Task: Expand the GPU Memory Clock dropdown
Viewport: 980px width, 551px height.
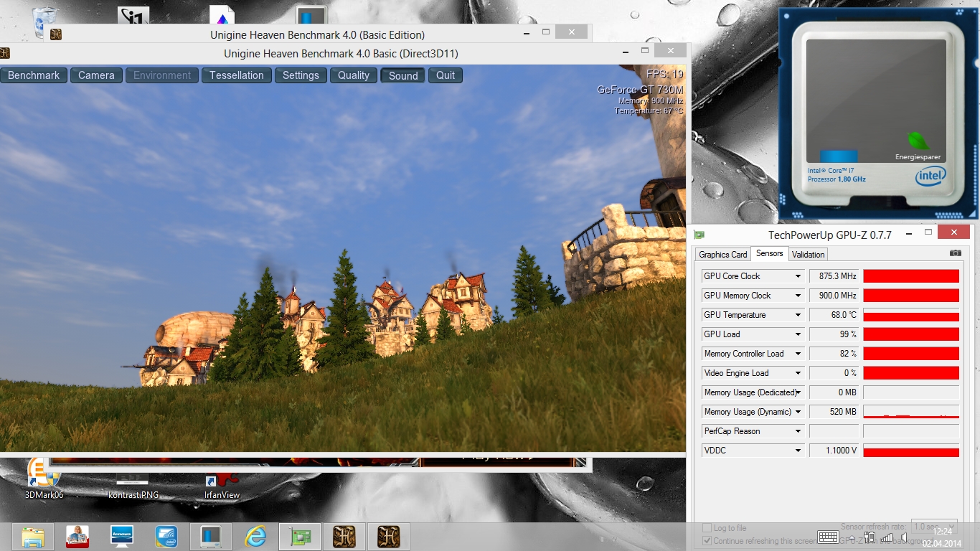Action: point(798,296)
